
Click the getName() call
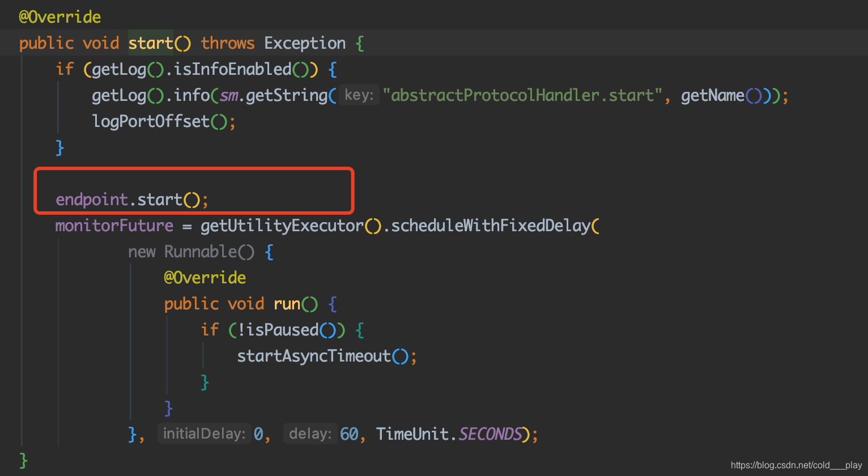pos(721,95)
